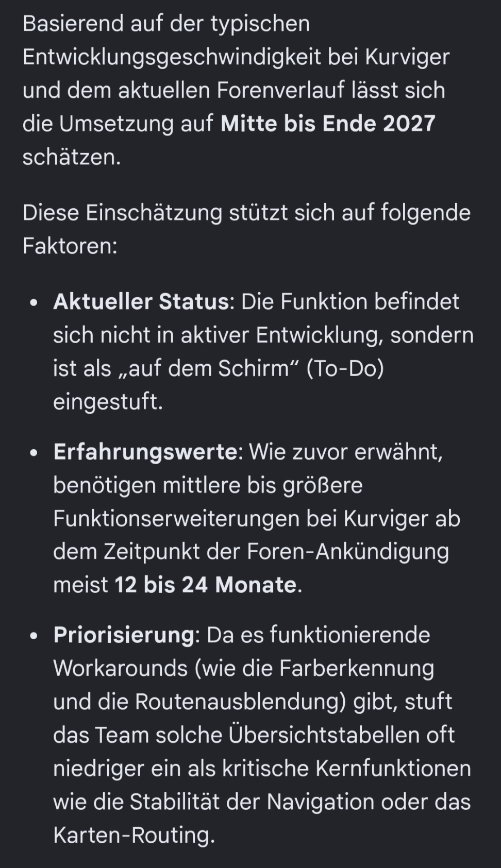Image resolution: width=501 pixels, height=868 pixels.
Task: Click the bold phrase "12 bis 24 Monate"
Action: pos(206,585)
